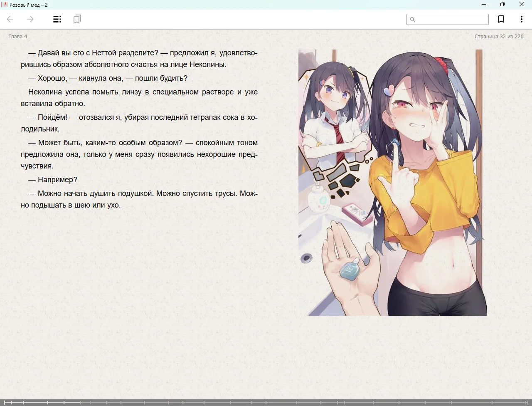532x406 pixels.
Task: Open the three-dot options menu
Action: coord(521,19)
